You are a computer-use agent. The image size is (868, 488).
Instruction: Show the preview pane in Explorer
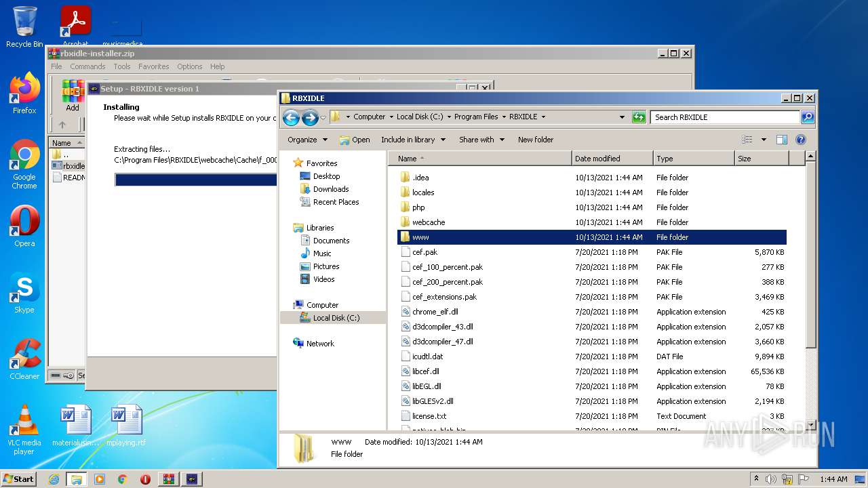[781, 140]
